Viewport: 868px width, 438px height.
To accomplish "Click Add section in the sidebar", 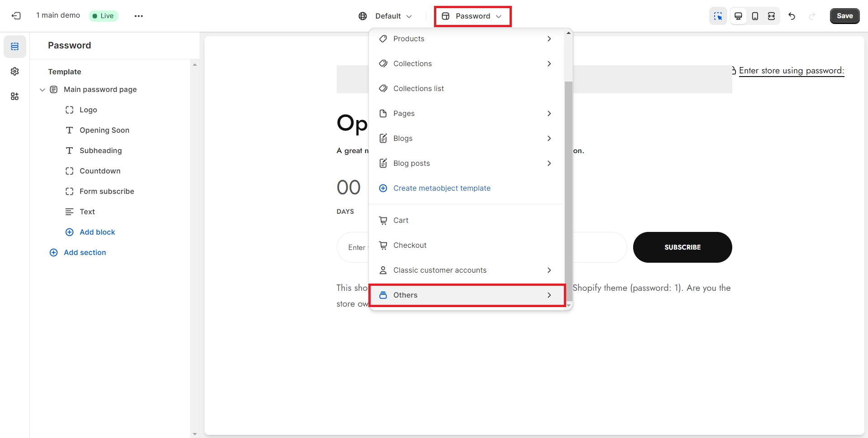I will (x=85, y=252).
